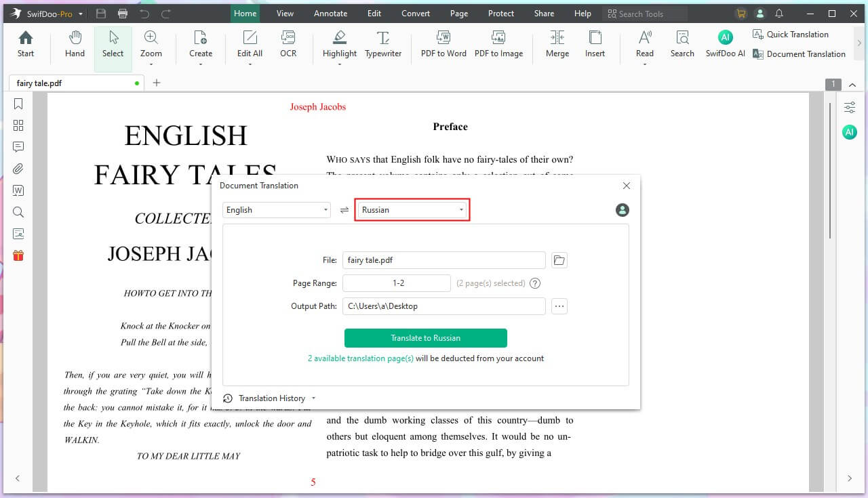Expand the Create dropdown arrow
Viewport: 868px width, 498px height.
201,65
